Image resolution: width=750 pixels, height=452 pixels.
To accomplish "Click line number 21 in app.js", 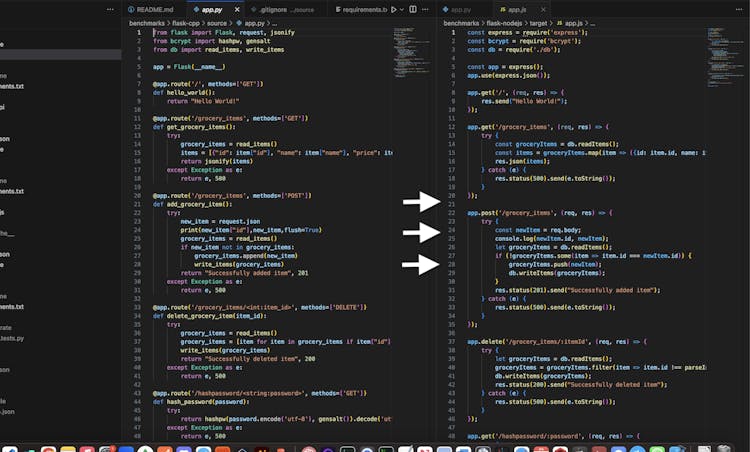I will pyautogui.click(x=451, y=204).
